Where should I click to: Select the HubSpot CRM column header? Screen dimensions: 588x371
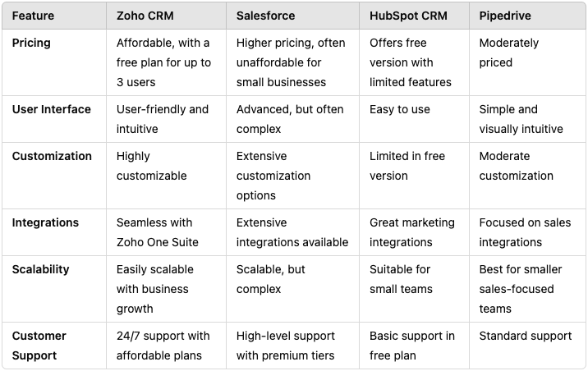(x=408, y=16)
